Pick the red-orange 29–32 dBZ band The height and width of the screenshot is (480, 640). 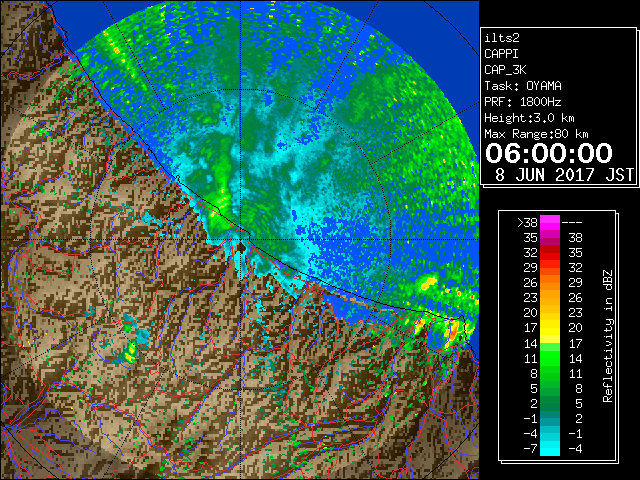(550, 268)
